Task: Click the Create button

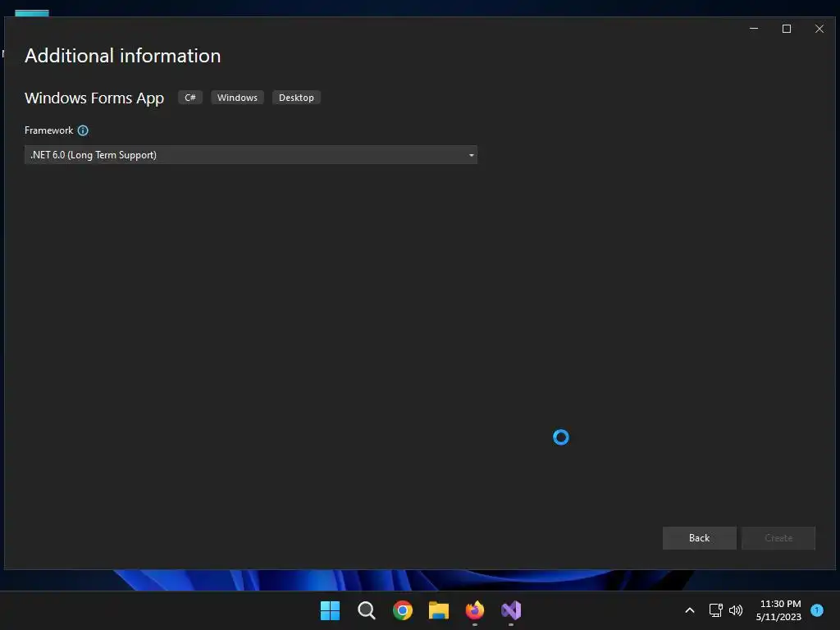Action: tap(778, 538)
